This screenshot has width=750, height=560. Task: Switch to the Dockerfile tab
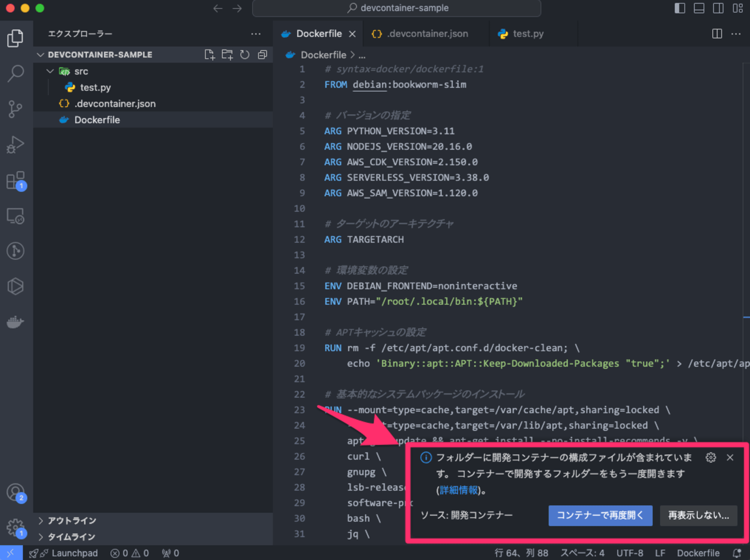[x=318, y=34]
